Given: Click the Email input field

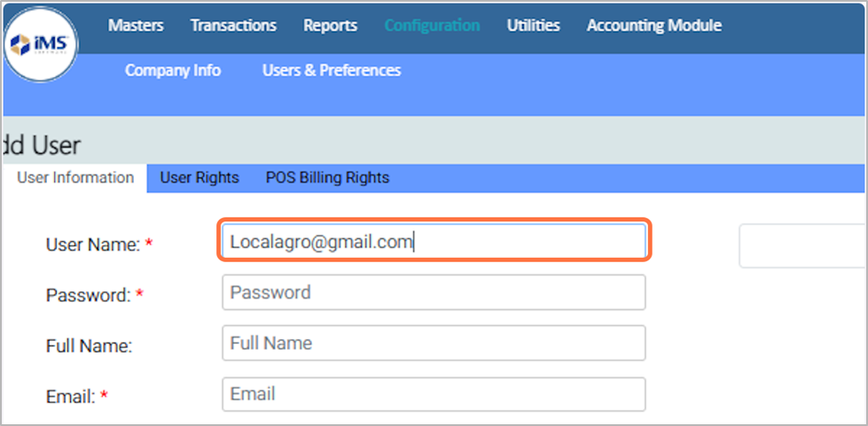Looking at the screenshot, I should click(x=434, y=393).
